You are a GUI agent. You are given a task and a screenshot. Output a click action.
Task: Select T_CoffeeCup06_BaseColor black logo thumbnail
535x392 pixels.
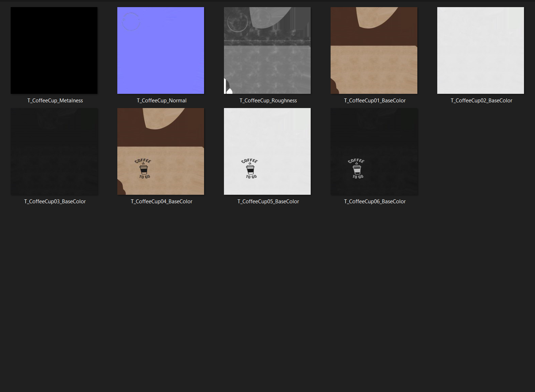coord(374,151)
